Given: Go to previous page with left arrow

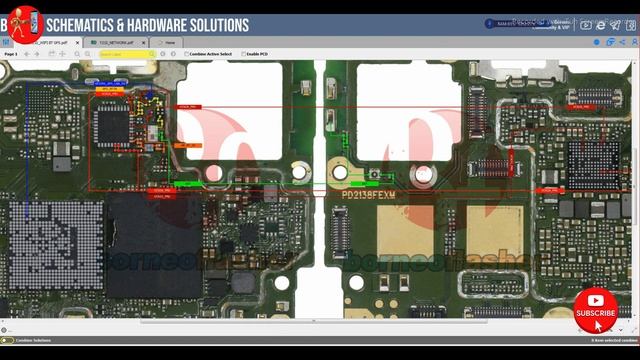Looking at the screenshot, I should [27, 54].
